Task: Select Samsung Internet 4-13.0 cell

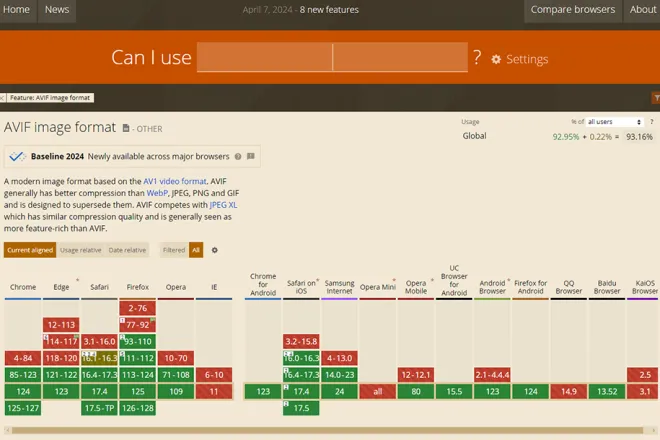Action: point(339,358)
